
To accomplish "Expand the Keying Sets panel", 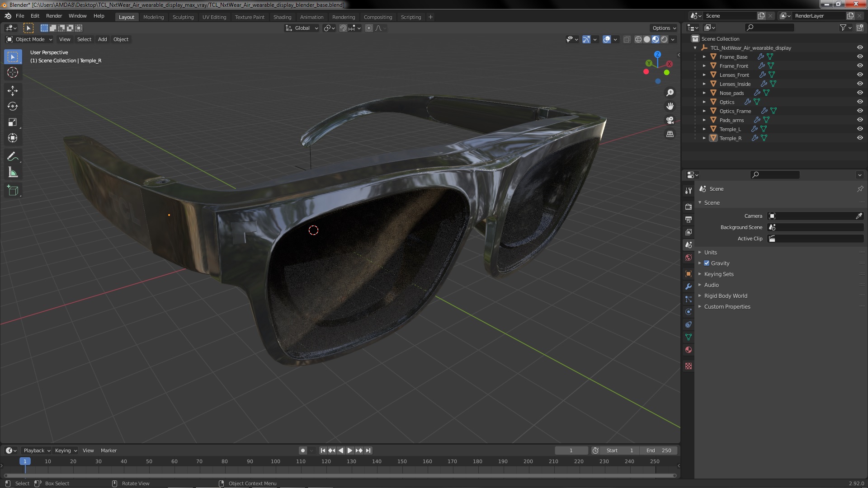I will [718, 274].
